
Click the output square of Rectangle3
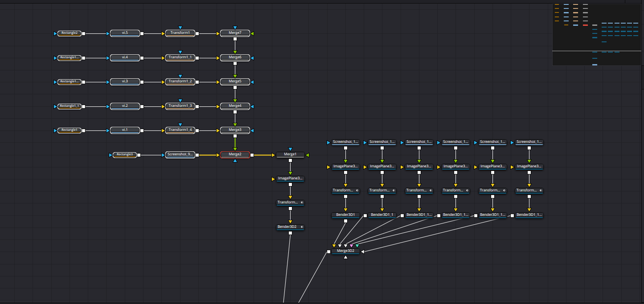coord(139,155)
